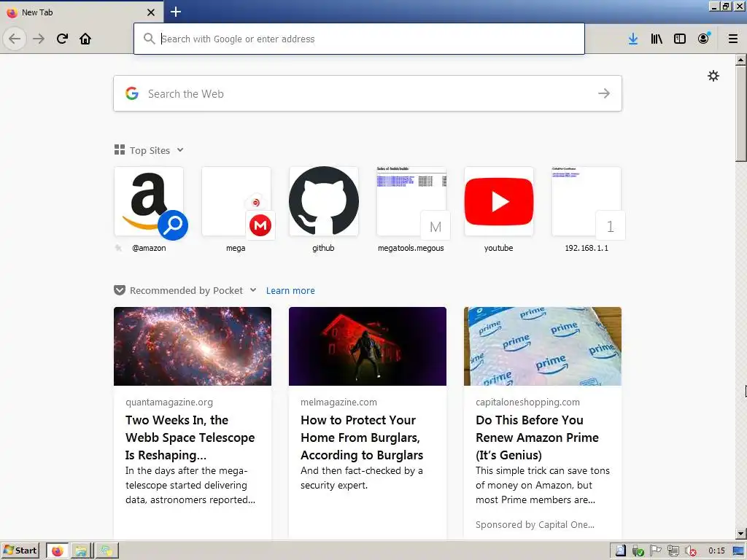Click the Search the Web box
This screenshot has width=747, height=560.
click(x=368, y=93)
